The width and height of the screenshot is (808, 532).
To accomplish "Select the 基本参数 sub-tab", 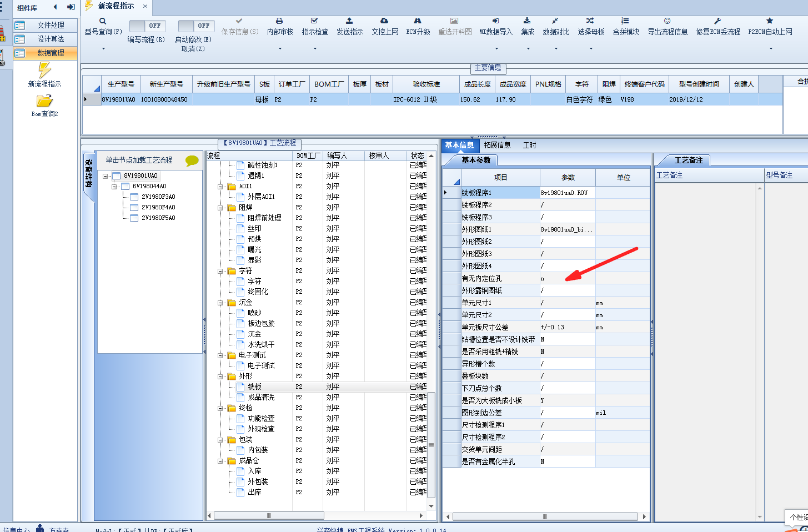I will click(476, 160).
